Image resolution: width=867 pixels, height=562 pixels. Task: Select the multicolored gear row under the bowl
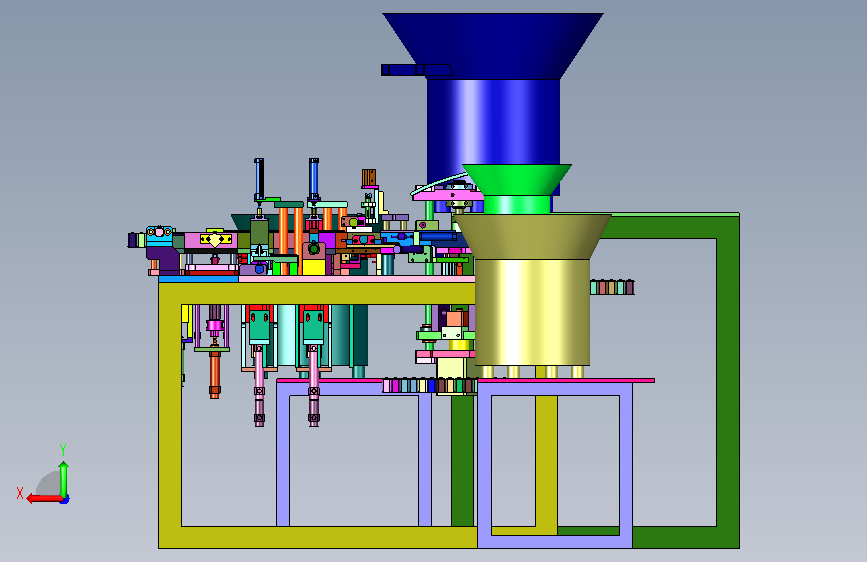pos(430,386)
